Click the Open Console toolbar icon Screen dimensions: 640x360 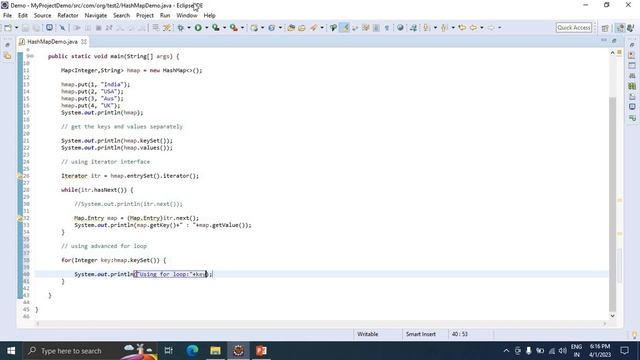coord(49,28)
